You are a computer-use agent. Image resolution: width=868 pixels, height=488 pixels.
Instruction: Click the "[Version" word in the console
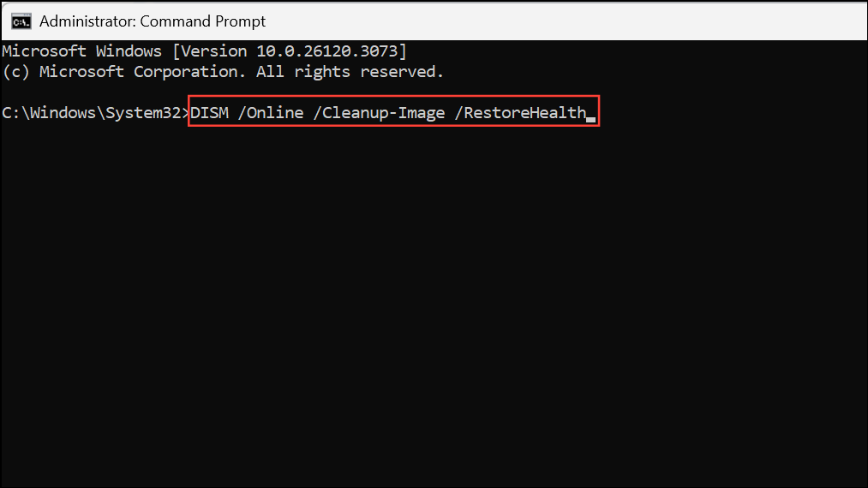coord(210,51)
